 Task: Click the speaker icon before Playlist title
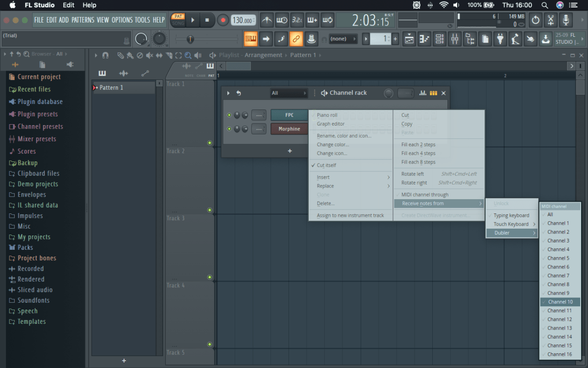pyautogui.click(x=213, y=55)
